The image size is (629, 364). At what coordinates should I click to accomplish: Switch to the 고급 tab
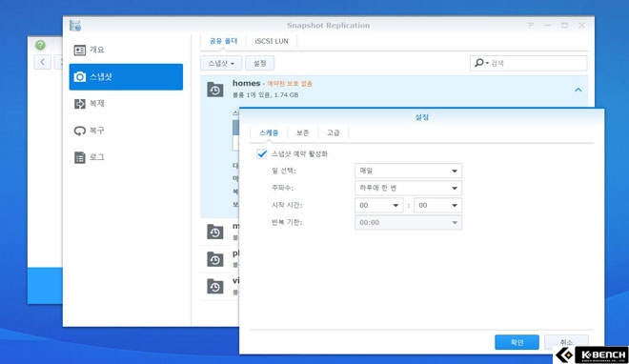[x=333, y=132]
